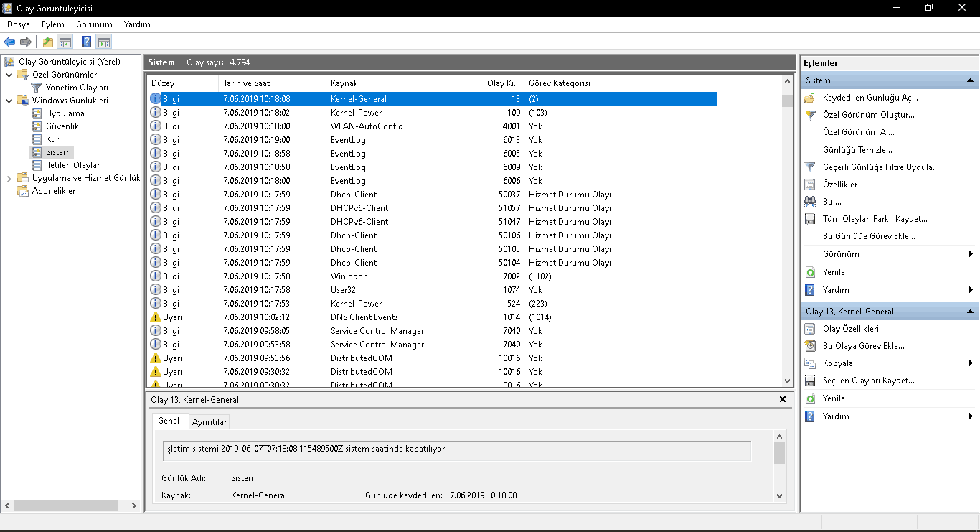The height and width of the screenshot is (532, 980).
Task: Open the Eylem menu
Action: pos(53,24)
